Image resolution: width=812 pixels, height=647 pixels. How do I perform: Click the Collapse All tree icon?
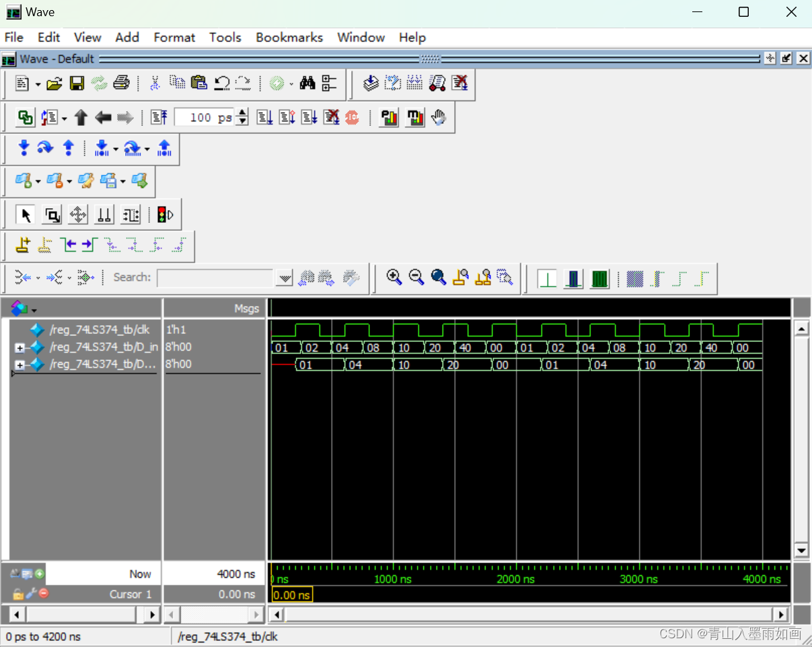[x=329, y=83]
